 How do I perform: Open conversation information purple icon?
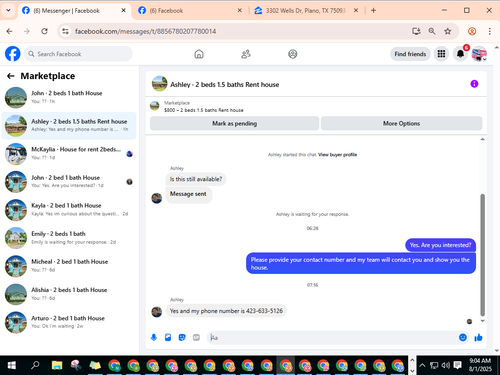[x=474, y=84]
